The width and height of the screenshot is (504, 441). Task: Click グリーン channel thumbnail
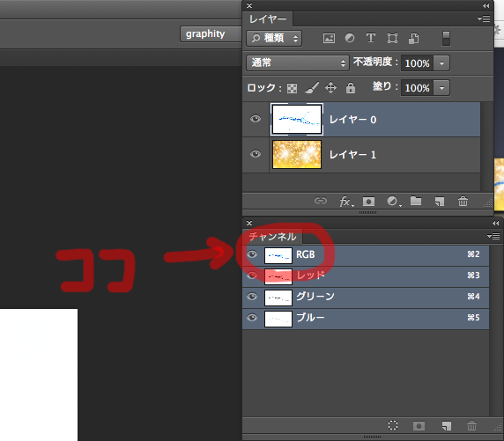[278, 298]
